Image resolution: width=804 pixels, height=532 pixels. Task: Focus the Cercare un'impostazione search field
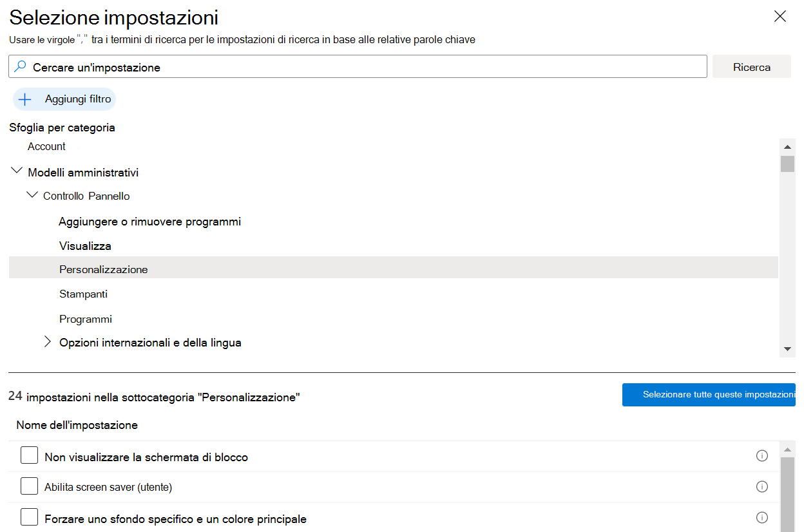click(358, 67)
